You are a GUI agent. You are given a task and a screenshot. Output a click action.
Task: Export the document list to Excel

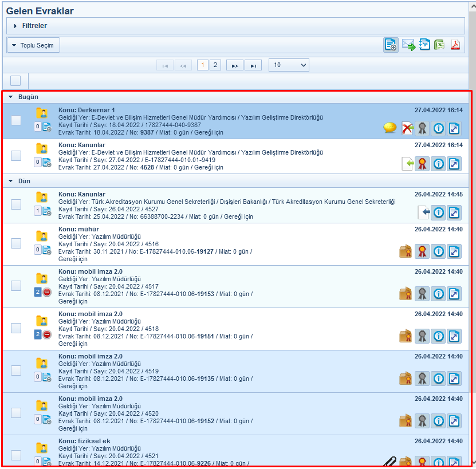pos(440,45)
